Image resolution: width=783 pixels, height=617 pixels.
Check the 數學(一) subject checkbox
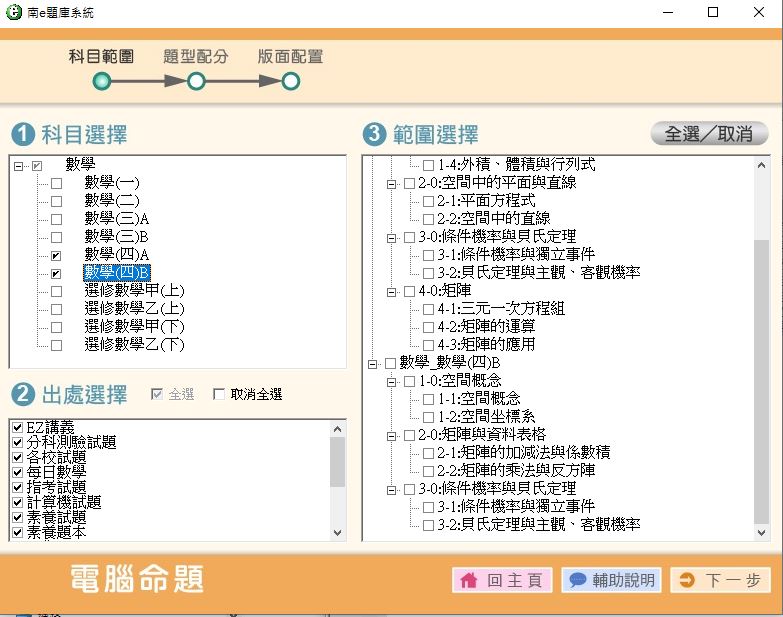[56, 183]
